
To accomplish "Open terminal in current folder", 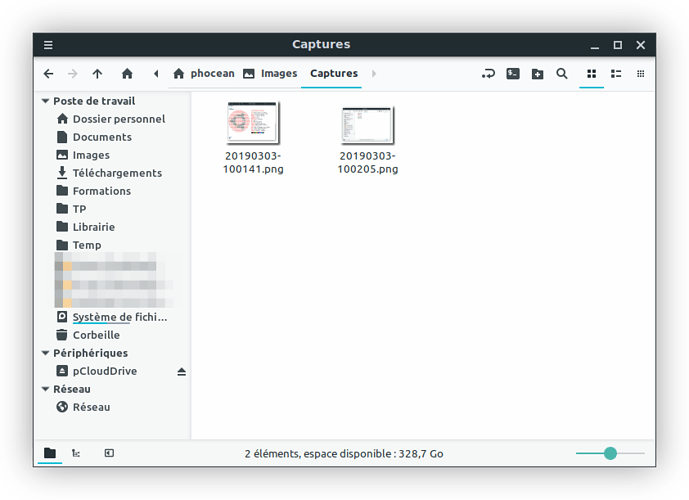I will [513, 74].
